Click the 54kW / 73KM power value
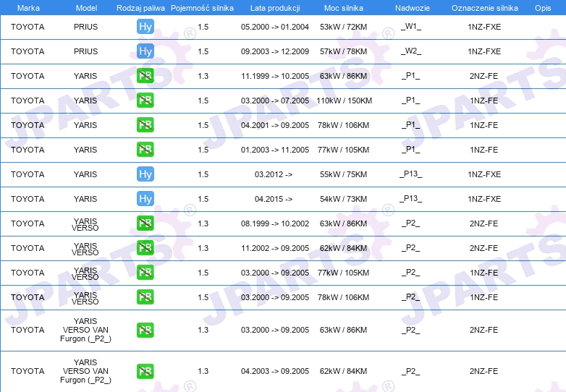This screenshot has width=566, height=392. [343, 199]
